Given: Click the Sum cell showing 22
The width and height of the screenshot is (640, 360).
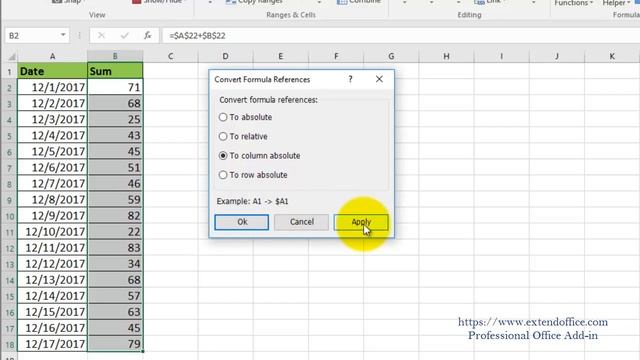Looking at the screenshot, I should tap(115, 231).
